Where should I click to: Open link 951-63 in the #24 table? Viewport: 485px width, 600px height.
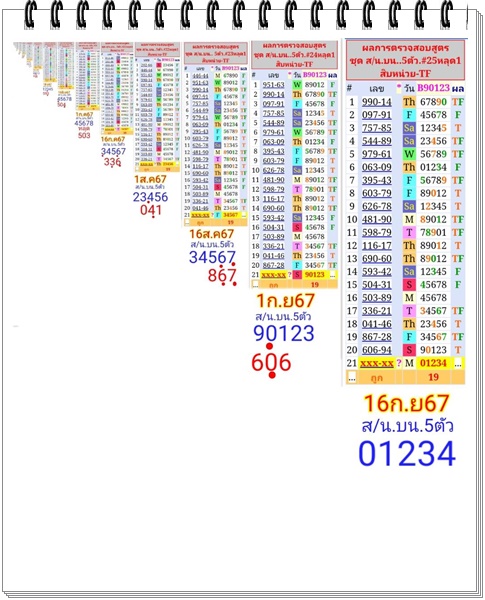(273, 85)
